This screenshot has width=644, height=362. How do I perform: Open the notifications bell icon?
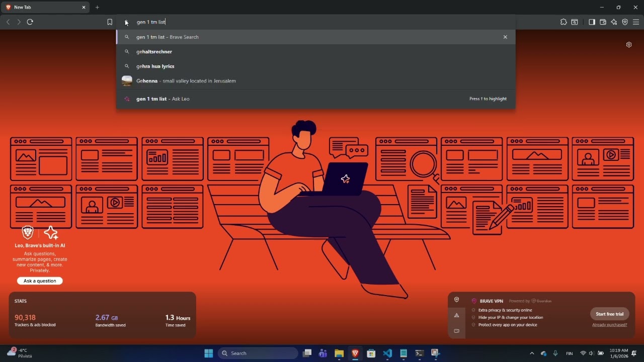click(634, 353)
